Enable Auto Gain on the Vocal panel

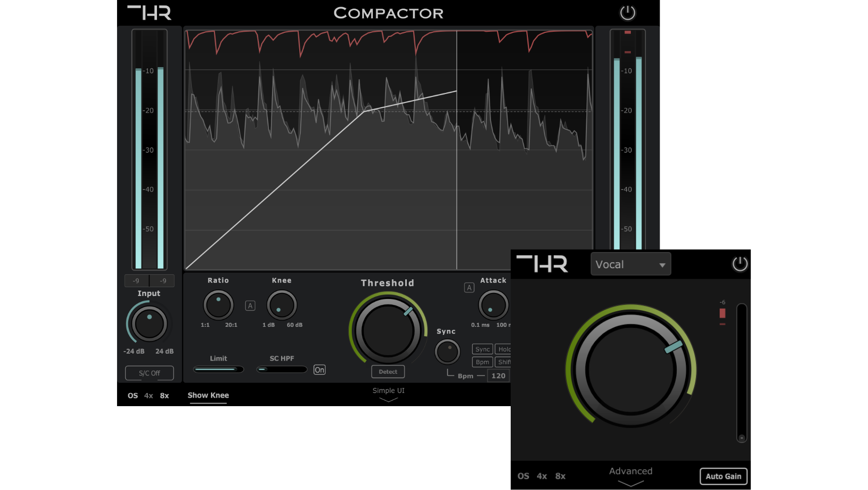[723, 476]
